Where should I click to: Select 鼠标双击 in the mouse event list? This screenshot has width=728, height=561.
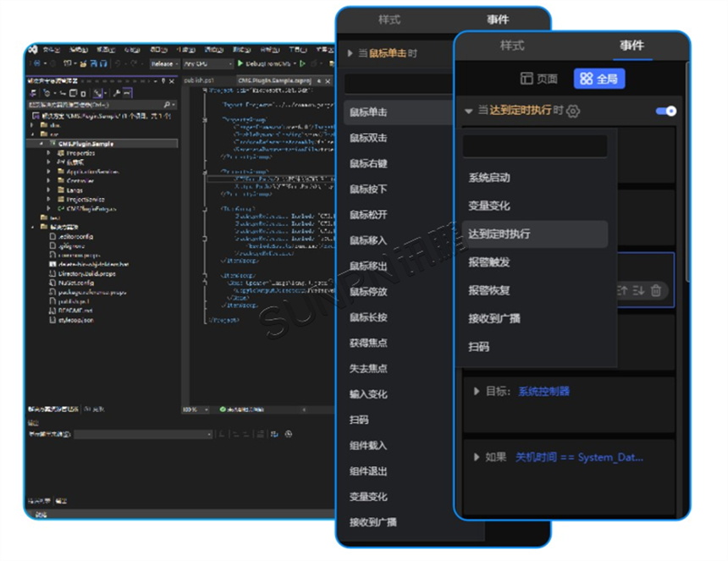[x=368, y=138]
